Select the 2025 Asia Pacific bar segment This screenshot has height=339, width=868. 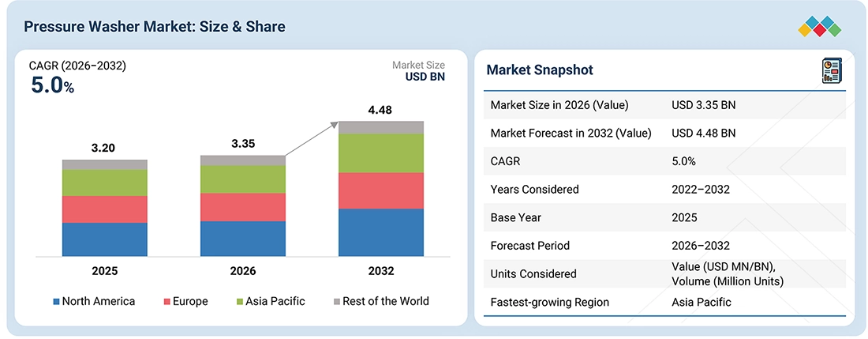click(x=105, y=183)
